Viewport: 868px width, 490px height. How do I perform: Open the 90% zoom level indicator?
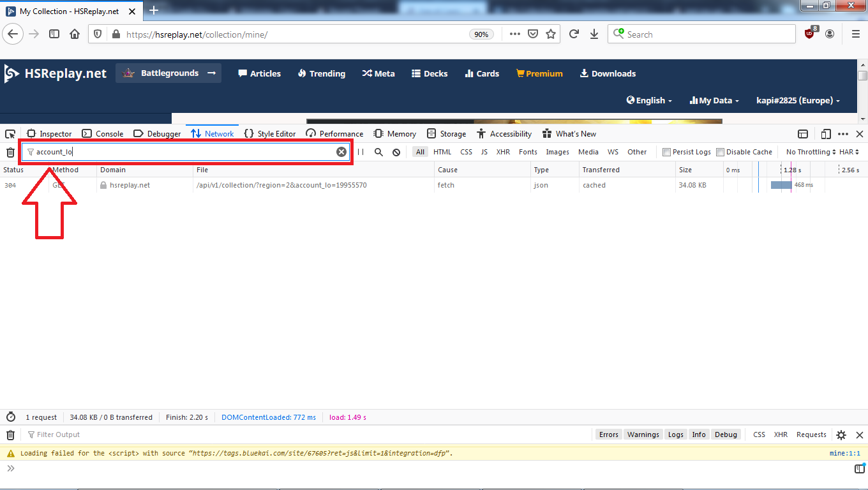482,34
